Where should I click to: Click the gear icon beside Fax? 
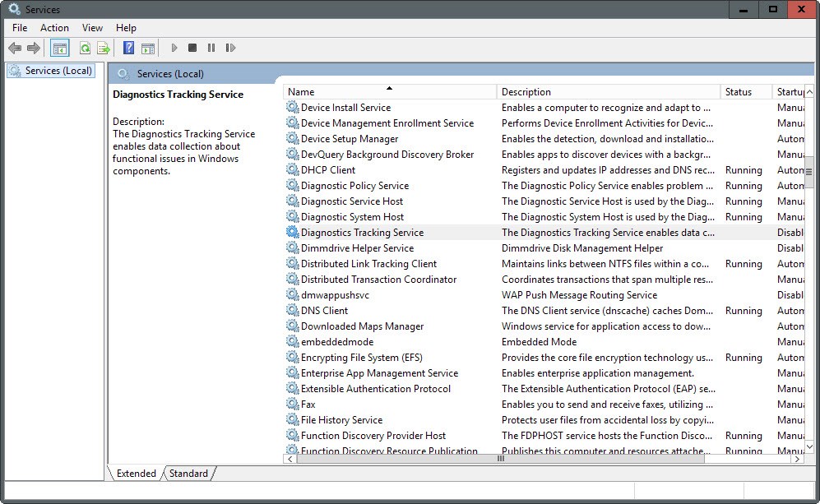point(292,405)
